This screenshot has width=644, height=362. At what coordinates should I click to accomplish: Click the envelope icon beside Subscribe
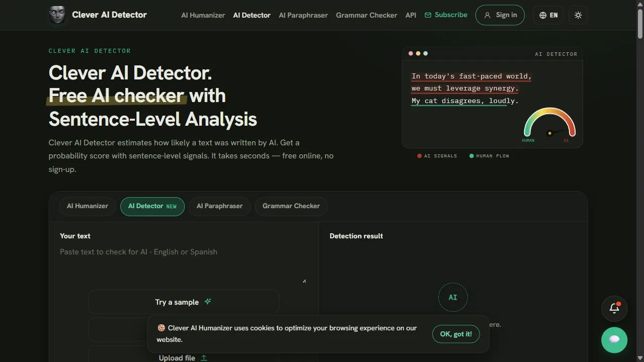[x=428, y=15]
